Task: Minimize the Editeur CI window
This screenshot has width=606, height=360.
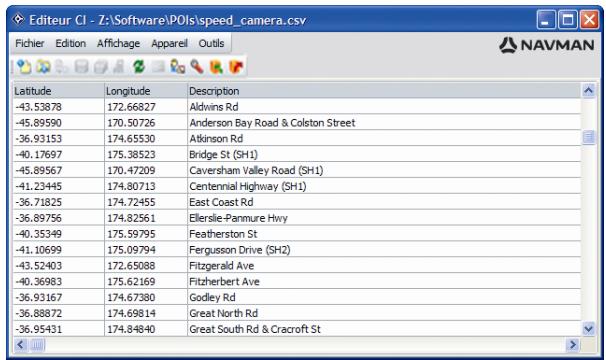Action: [x=546, y=19]
